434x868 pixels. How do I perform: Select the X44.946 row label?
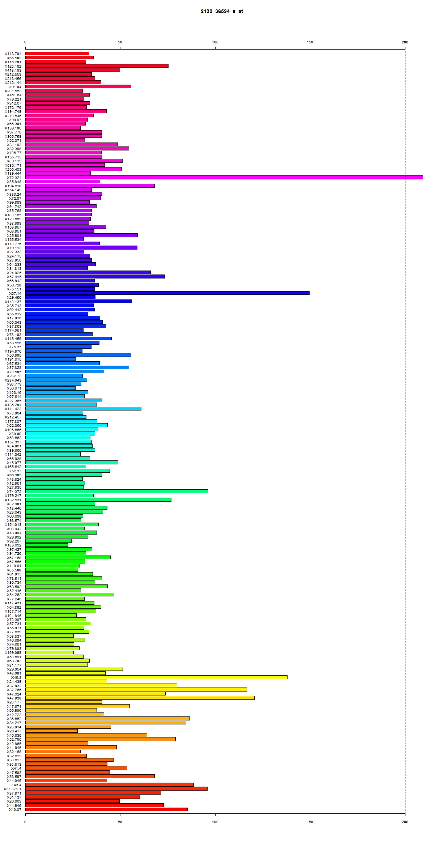point(14,805)
